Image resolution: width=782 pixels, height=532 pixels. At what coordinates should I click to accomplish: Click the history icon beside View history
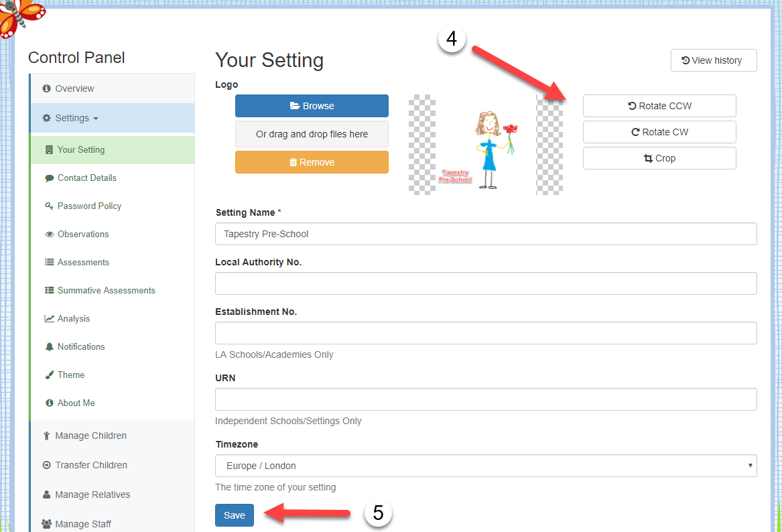[x=686, y=60]
